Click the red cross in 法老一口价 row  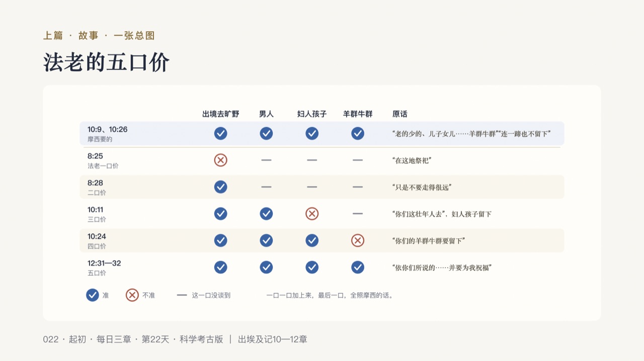coord(220,160)
